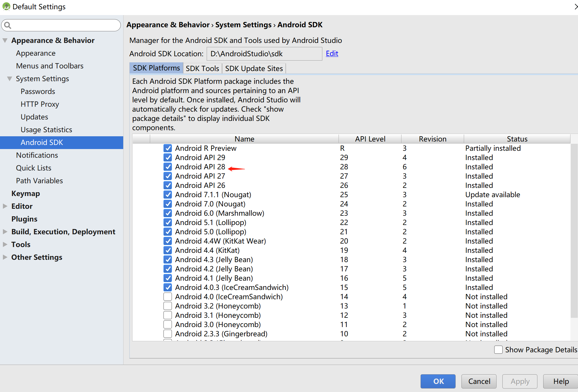Expand Build, Execution, Deployment settings
Image resolution: width=578 pixels, height=392 pixels.
click(x=5, y=231)
